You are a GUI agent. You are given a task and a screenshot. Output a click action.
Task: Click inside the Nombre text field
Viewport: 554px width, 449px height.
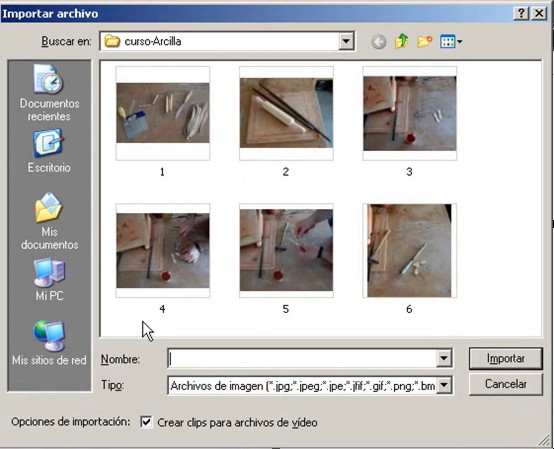click(302, 359)
